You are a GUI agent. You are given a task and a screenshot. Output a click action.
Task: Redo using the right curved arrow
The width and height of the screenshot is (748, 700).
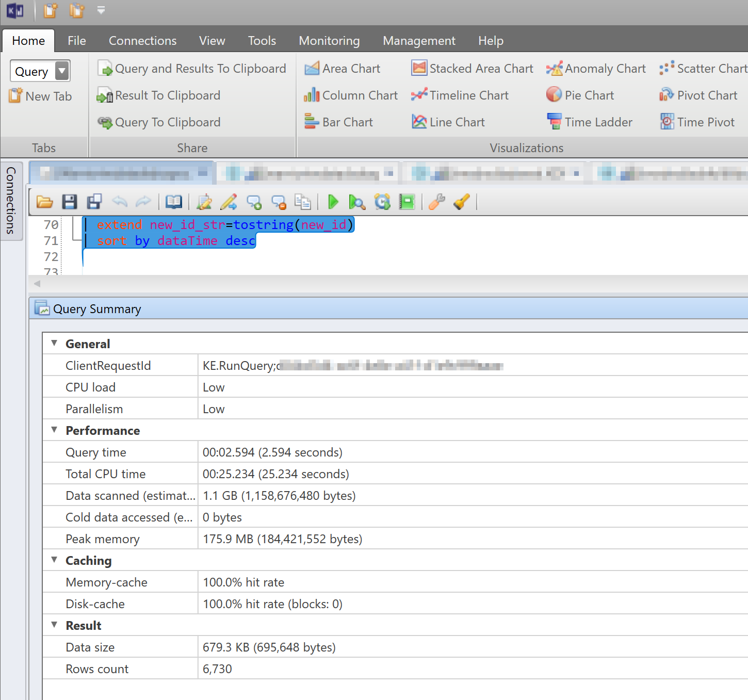pos(143,202)
